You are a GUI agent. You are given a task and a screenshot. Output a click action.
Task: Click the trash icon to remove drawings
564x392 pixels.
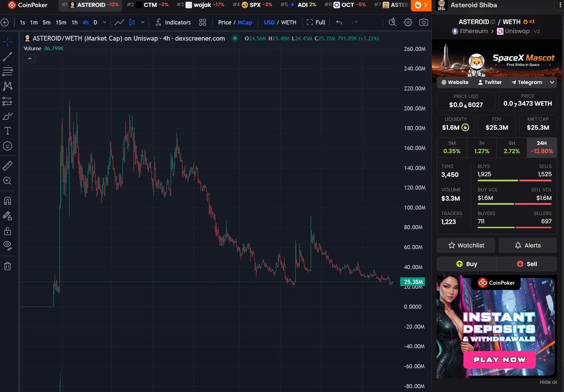[x=8, y=266]
